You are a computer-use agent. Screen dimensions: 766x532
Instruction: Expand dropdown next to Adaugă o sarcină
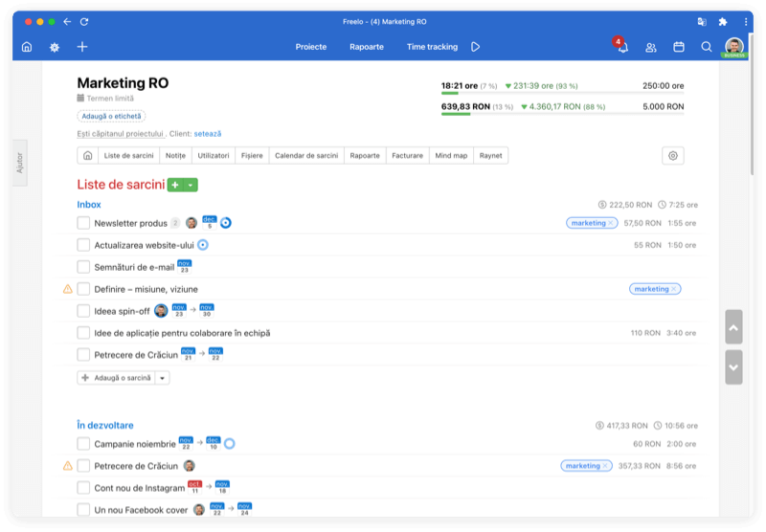[163, 378]
